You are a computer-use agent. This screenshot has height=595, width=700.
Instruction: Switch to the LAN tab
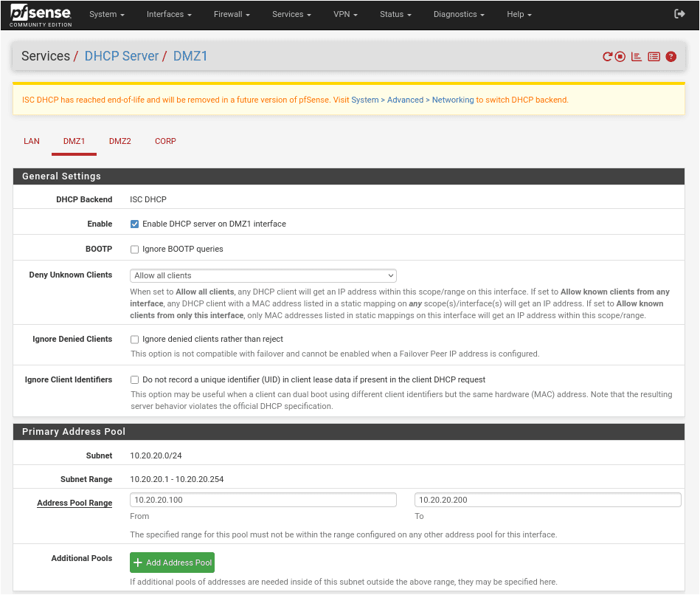pyautogui.click(x=31, y=141)
